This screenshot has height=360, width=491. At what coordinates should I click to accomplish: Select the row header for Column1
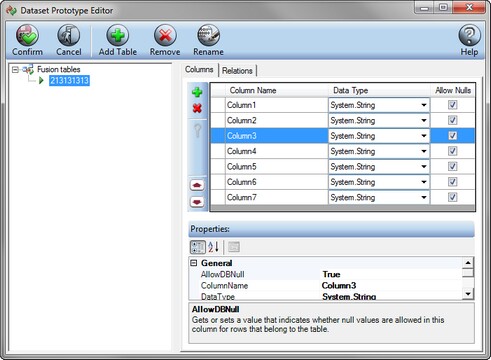[218, 105]
